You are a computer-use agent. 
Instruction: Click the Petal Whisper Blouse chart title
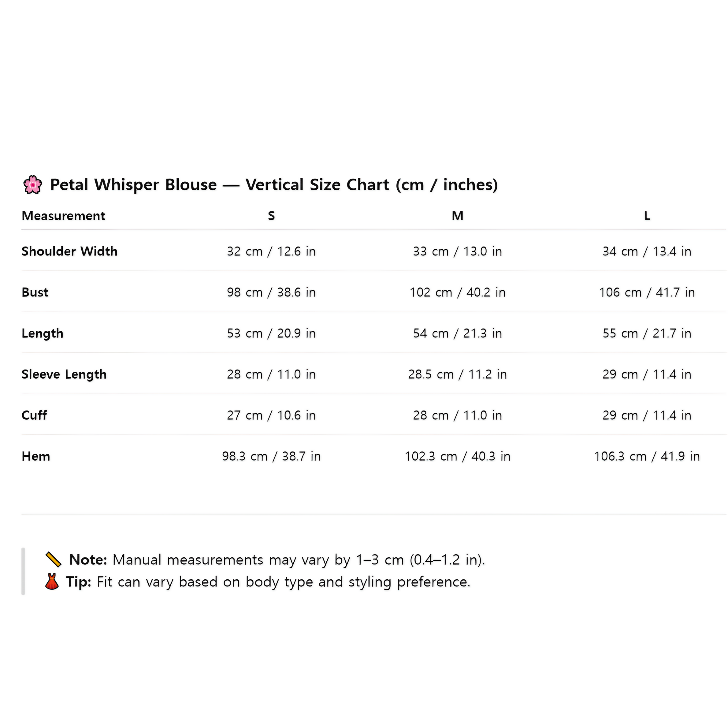coord(274,185)
